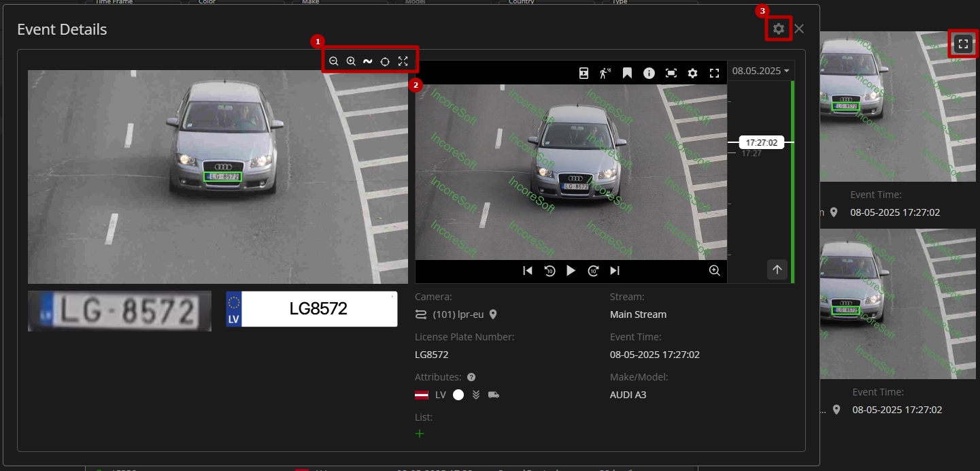This screenshot has width=980, height=471.
Task: Click the van vehicle type icon
Action: [x=494, y=395]
